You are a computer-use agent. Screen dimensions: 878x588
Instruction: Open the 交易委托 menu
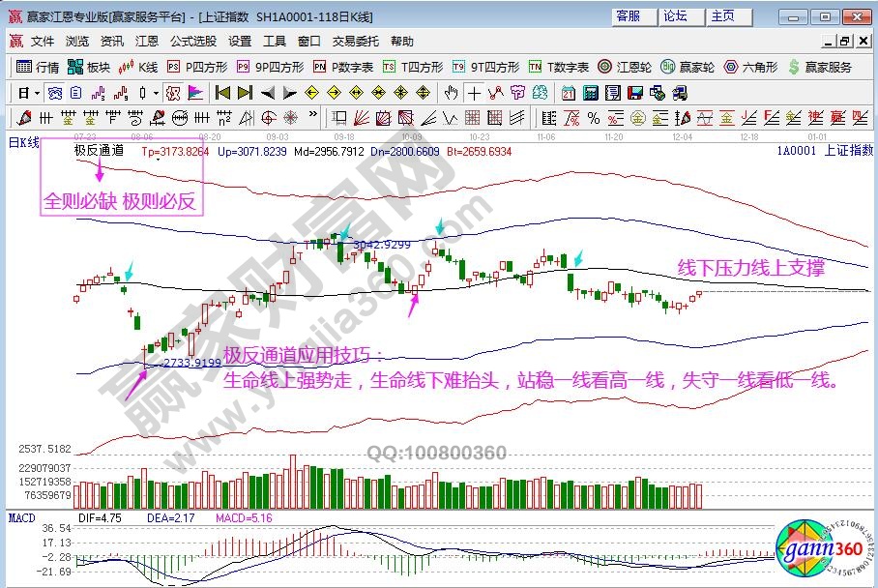click(x=353, y=42)
